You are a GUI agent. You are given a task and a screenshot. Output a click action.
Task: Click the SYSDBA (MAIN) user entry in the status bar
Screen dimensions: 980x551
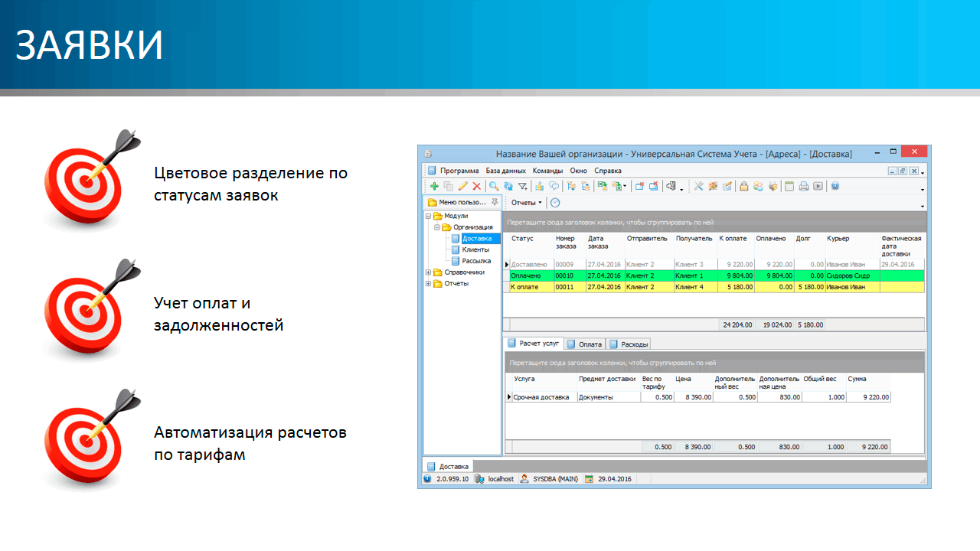pos(549,478)
